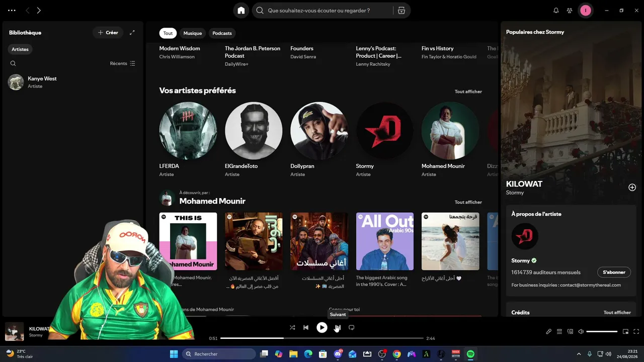
Task: Open the mini player icon
Action: 626,331
